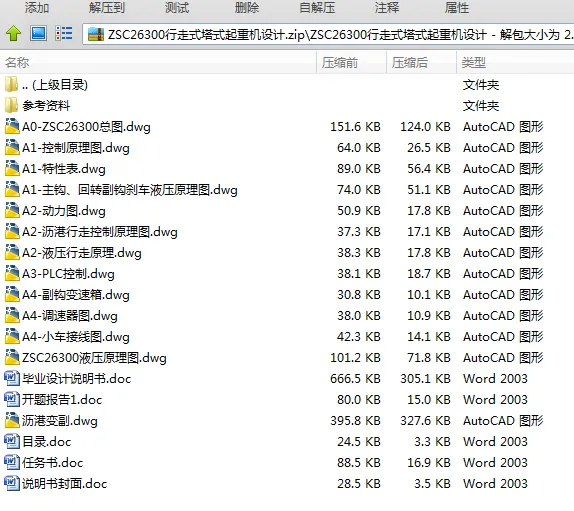The width and height of the screenshot is (574, 511).
Task: Select the A1-控制原理图.dwg file icon
Action: [12, 148]
